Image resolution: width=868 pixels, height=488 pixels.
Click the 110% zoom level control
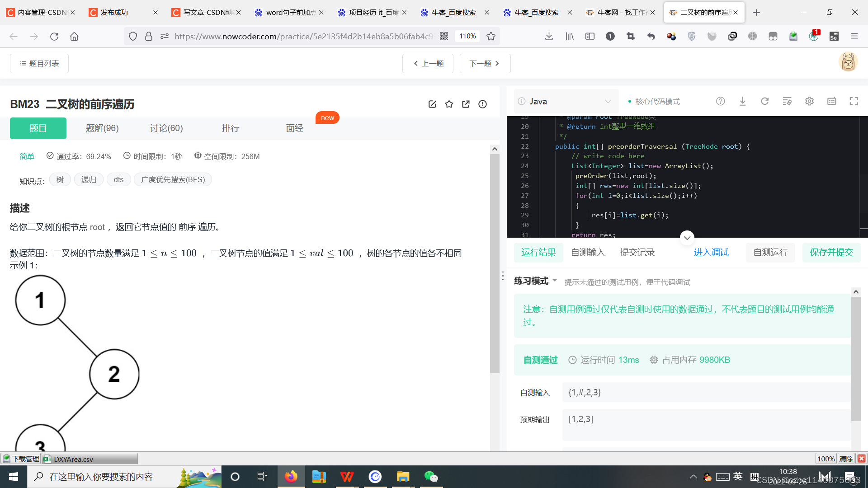467,36
